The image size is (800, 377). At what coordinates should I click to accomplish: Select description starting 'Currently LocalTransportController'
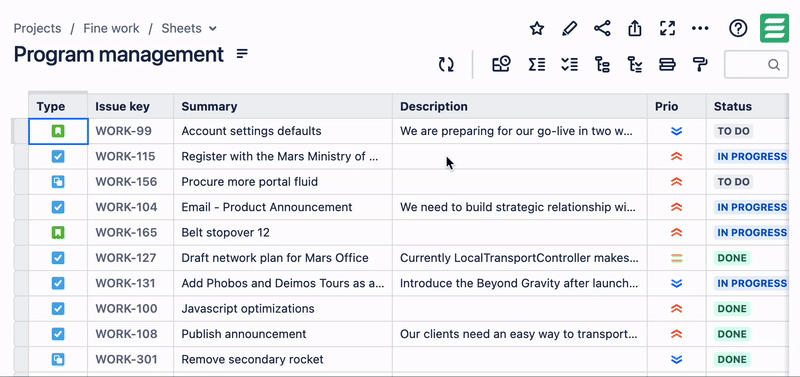coord(520,258)
